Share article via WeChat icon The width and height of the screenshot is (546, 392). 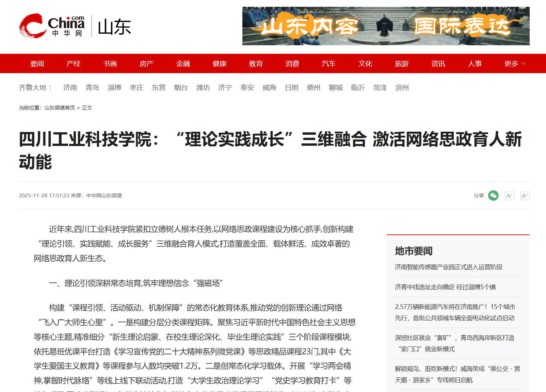493,196
